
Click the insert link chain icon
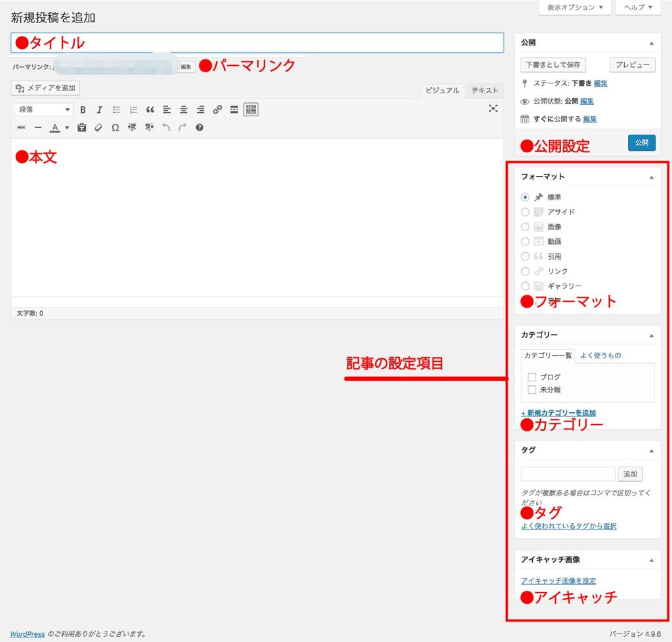pyautogui.click(x=217, y=110)
